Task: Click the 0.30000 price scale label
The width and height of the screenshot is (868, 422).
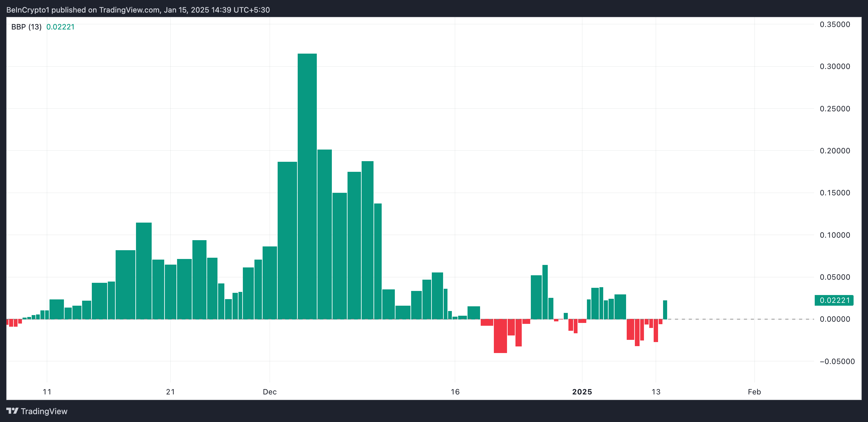Action: pyautogui.click(x=835, y=66)
